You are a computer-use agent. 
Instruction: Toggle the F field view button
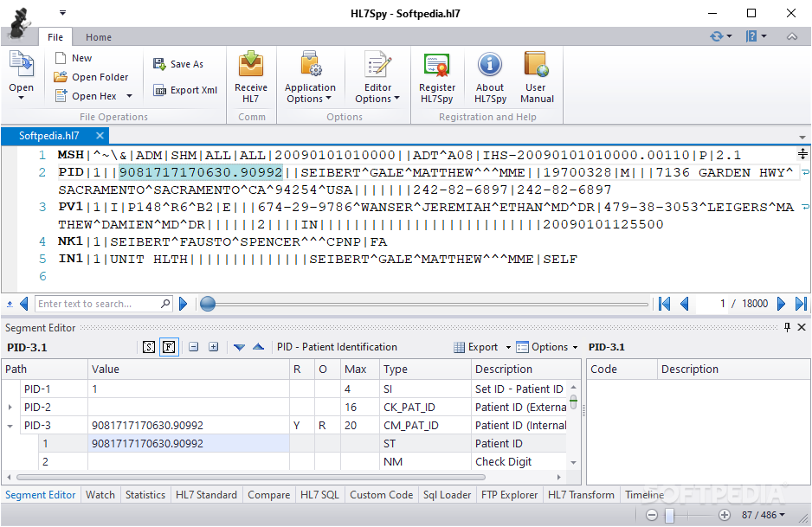point(169,347)
